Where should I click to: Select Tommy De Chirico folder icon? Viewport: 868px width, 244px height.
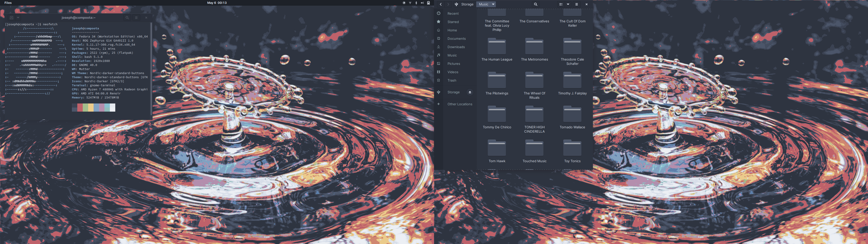pyautogui.click(x=497, y=114)
